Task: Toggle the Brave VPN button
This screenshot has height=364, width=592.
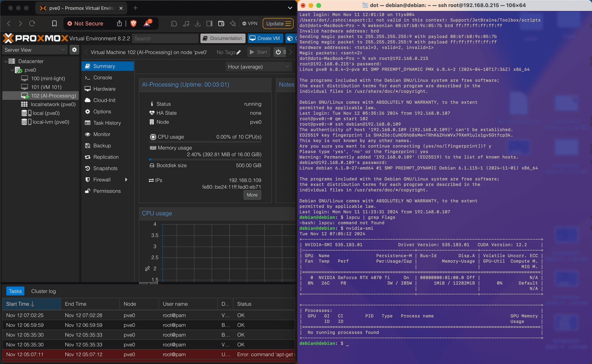Action: (250, 23)
